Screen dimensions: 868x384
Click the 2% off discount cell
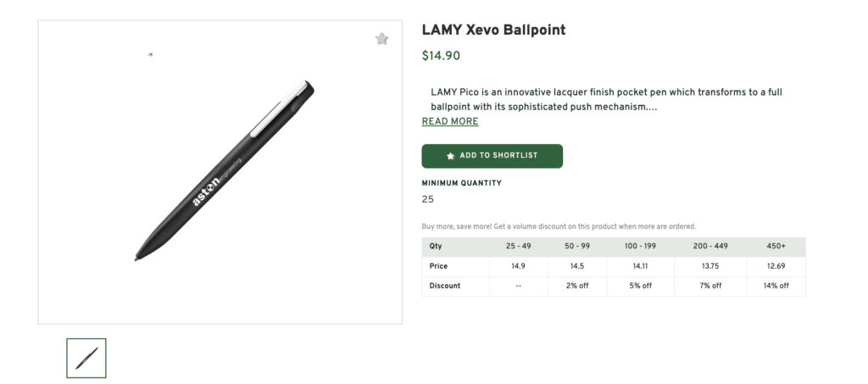click(x=576, y=286)
